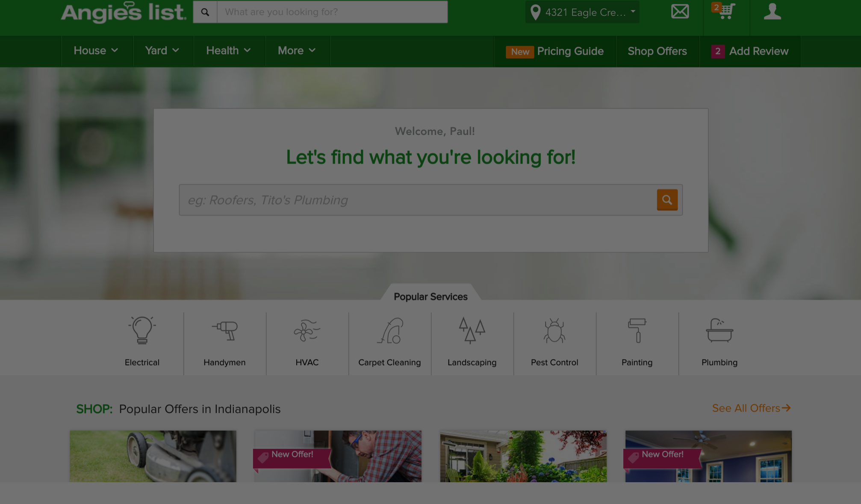Open the address location dropdown

click(582, 12)
